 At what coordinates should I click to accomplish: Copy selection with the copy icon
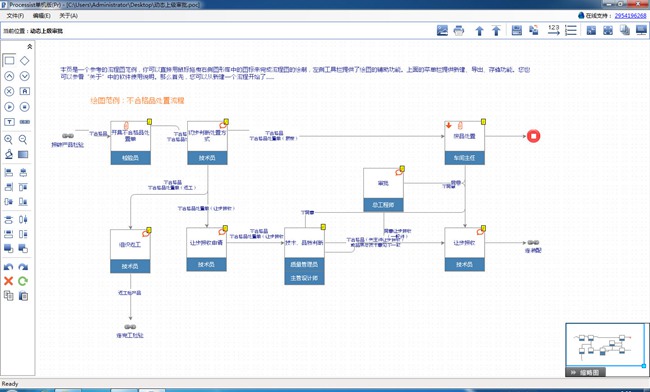[x=8, y=296]
